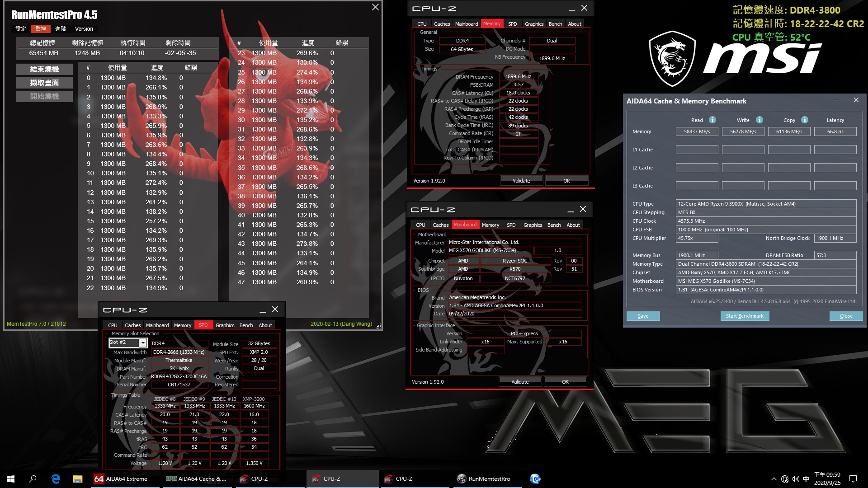Open notification center icon
This screenshot has height=488, width=868.
(x=853, y=479)
